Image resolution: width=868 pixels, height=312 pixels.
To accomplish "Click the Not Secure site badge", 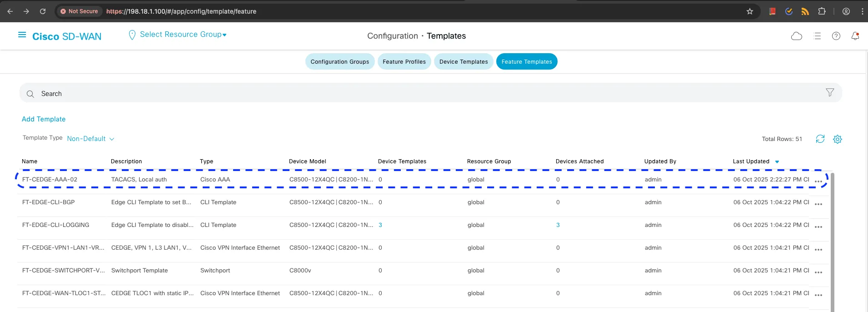I will tap(80, 11).
